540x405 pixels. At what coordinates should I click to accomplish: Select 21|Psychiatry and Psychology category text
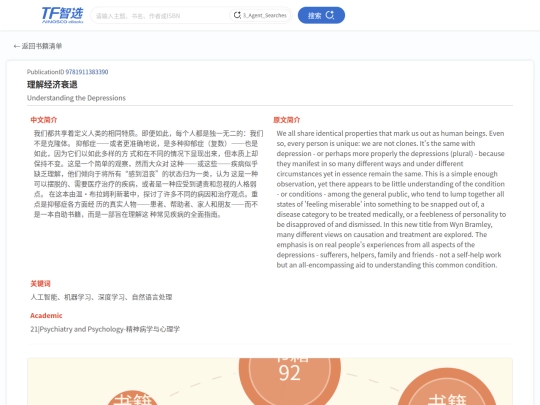tap(105, 329)
